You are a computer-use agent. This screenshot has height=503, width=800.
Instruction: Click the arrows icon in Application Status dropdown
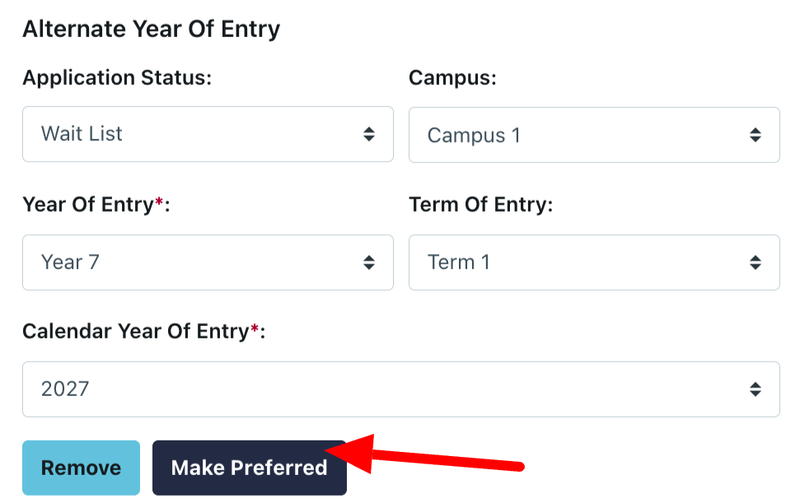pos(369,134)
